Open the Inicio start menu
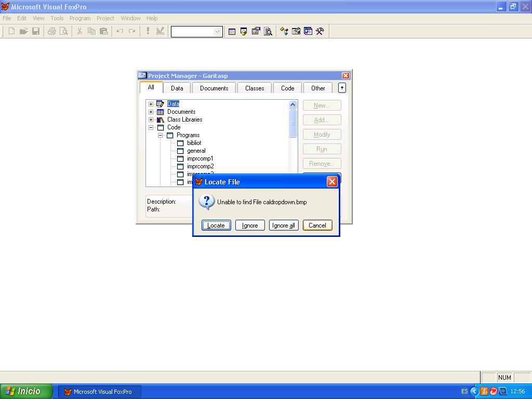Viewport: 532px width, 399px height. click(x=26, y=391)
